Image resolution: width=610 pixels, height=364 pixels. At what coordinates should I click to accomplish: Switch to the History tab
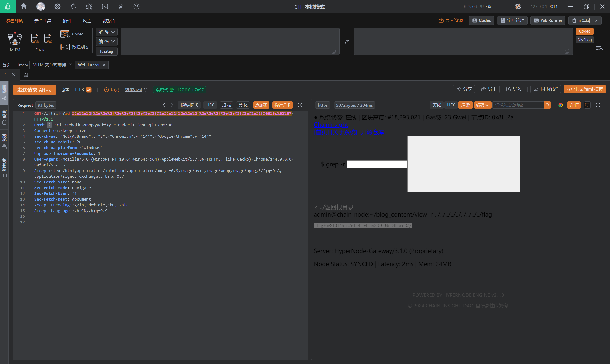(x=21, y=65)
